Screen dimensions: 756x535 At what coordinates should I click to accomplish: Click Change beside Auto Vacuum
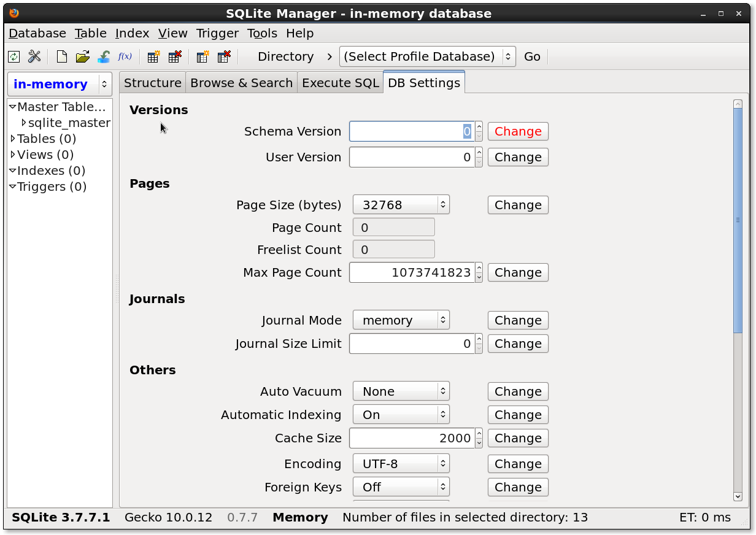point(518,391)
